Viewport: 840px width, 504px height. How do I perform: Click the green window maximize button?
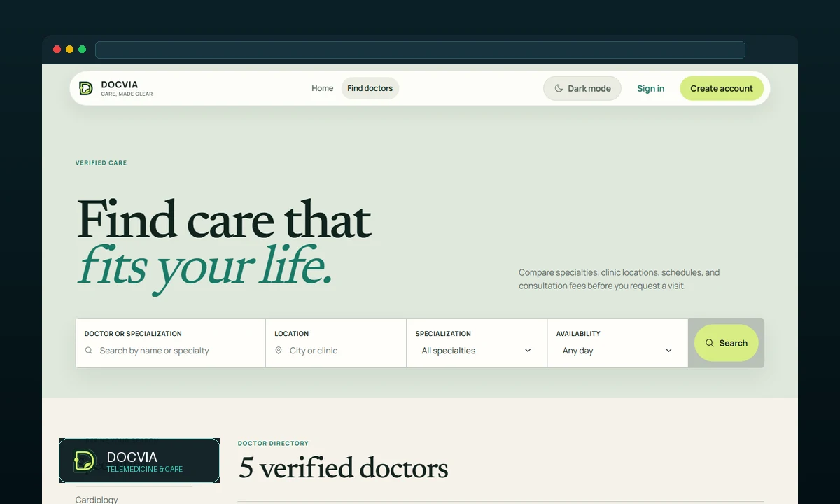(x=82, y=50)
